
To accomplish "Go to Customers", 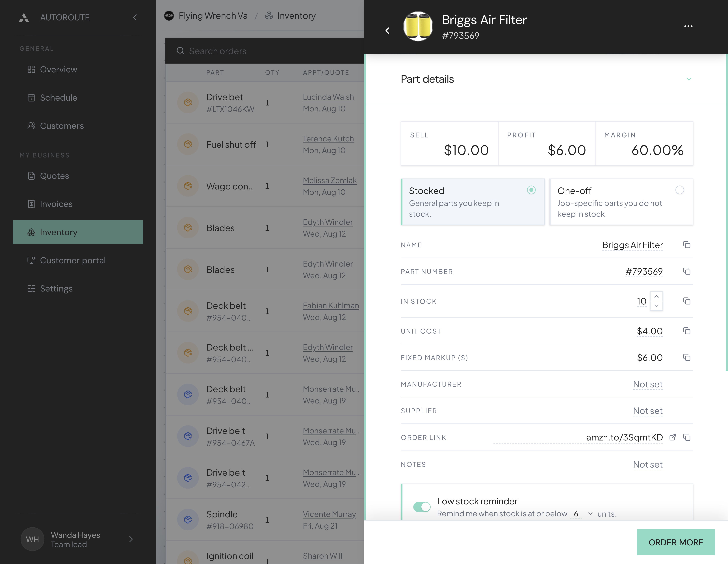I will click(78, 126).
